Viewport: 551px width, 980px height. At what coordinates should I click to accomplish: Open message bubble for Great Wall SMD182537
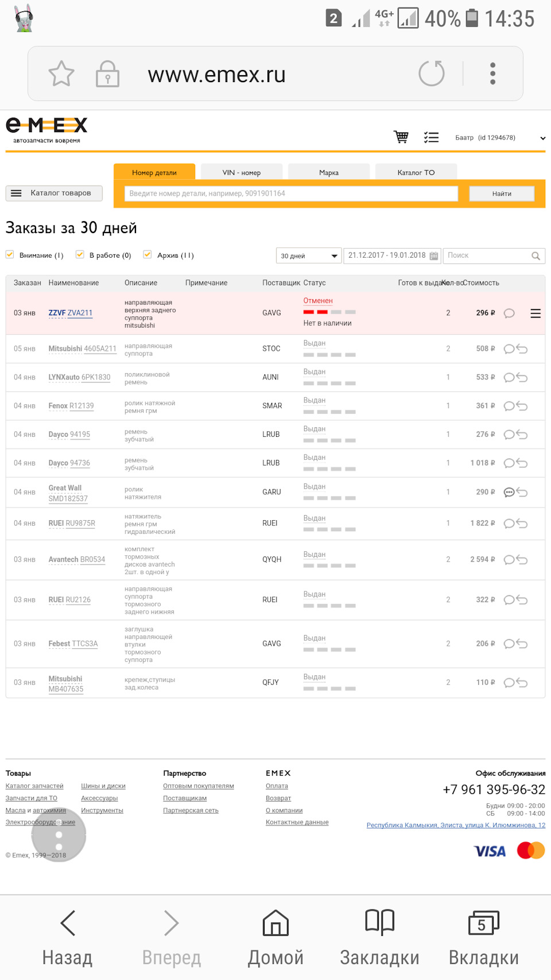[x=509, y=493]
